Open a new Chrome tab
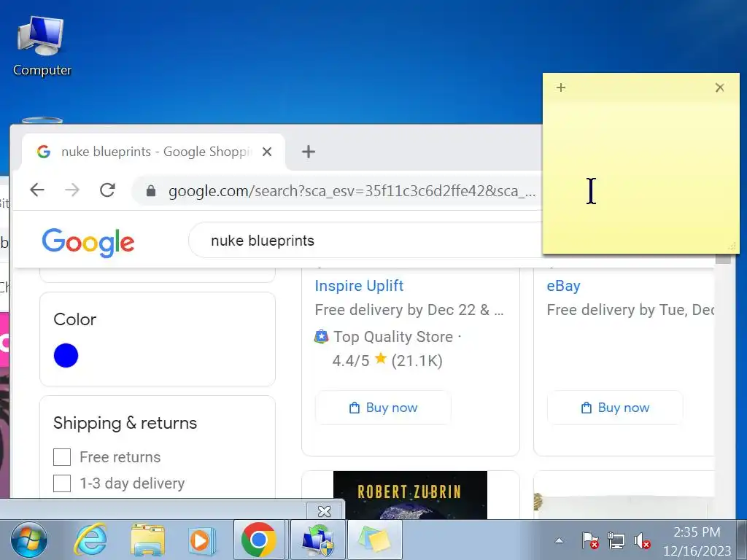747x560 pixels. [309, 152]
